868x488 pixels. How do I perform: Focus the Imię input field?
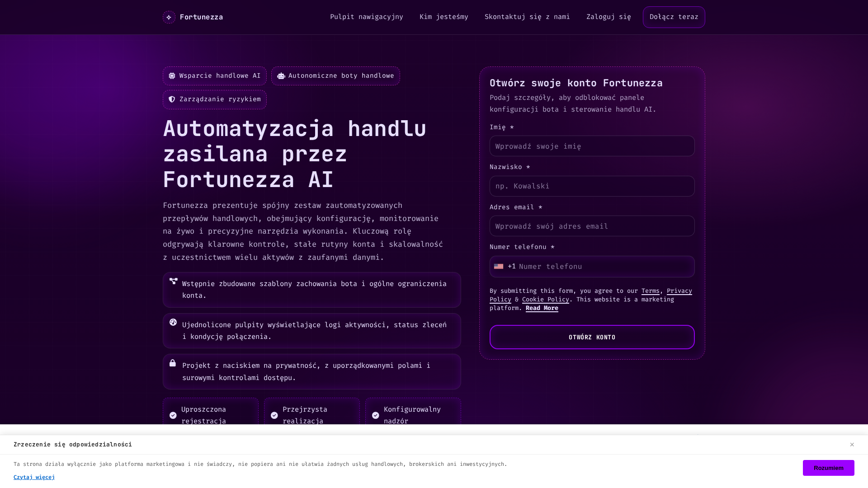tap(592, 146)
